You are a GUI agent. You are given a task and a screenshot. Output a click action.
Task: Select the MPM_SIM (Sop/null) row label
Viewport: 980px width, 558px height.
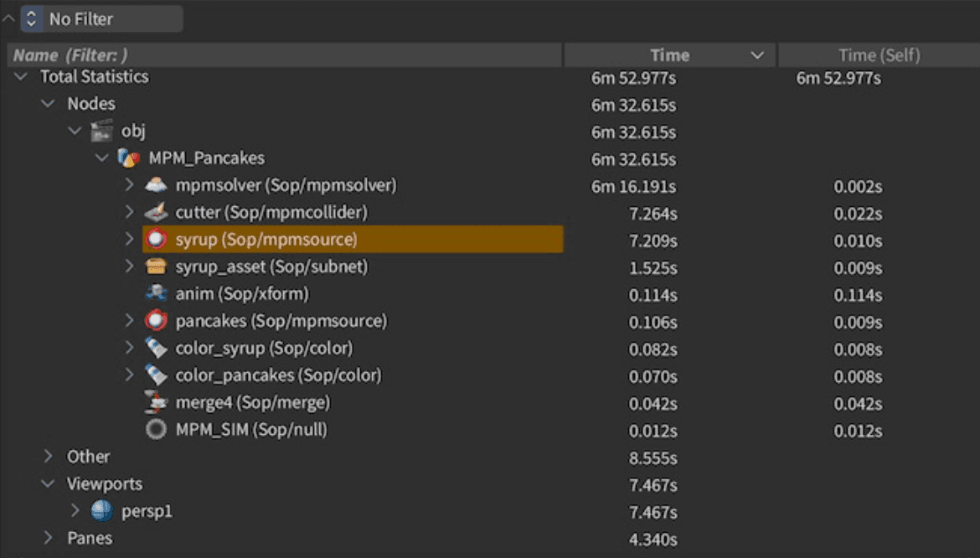coord(251,430)
